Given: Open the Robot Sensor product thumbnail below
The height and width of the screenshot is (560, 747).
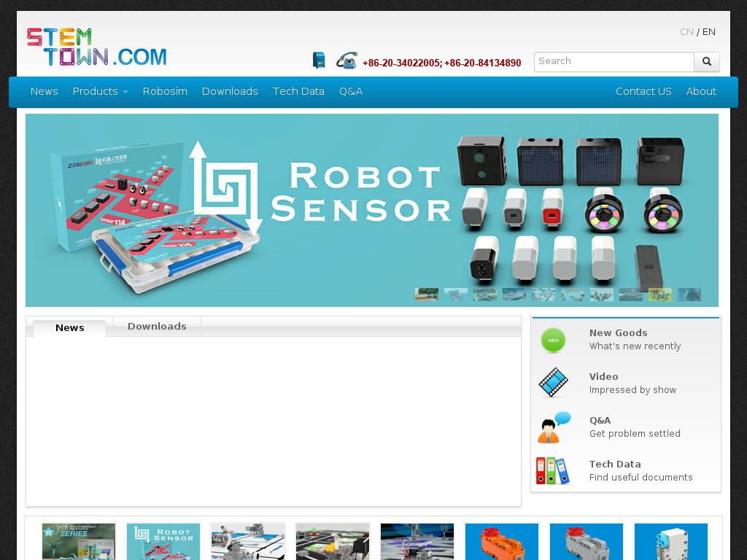Looking at the screenshot, I should (x=163, y=542).
